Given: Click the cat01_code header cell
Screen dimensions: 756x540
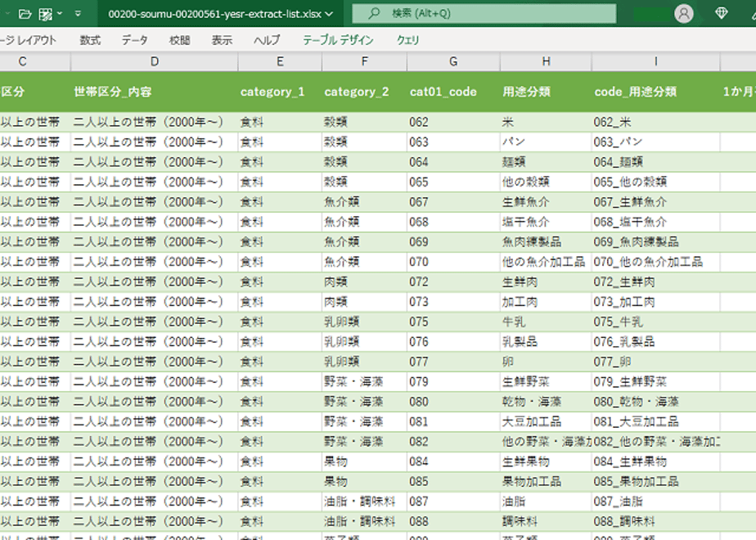Looking at the screenshot, I should [x=453, y=92].
